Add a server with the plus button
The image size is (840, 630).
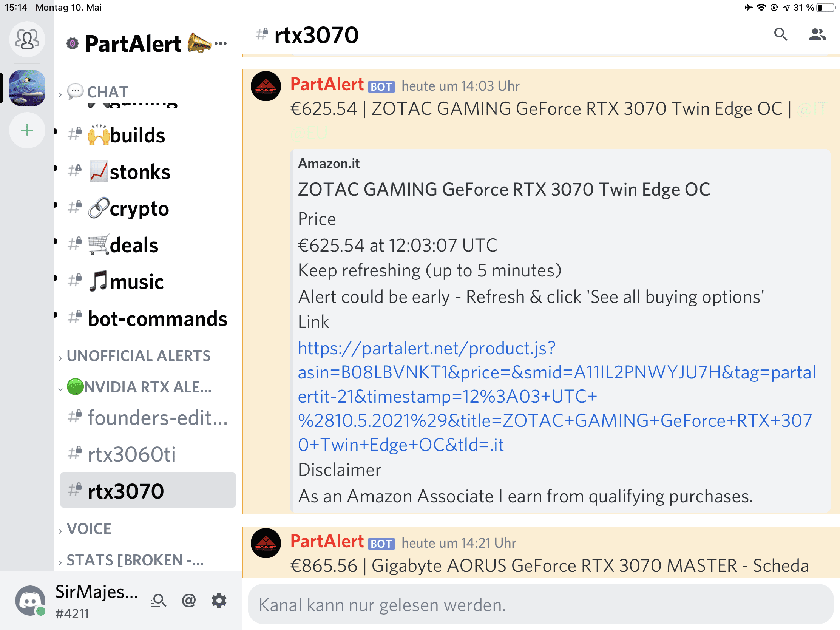(x=27, y=131)
